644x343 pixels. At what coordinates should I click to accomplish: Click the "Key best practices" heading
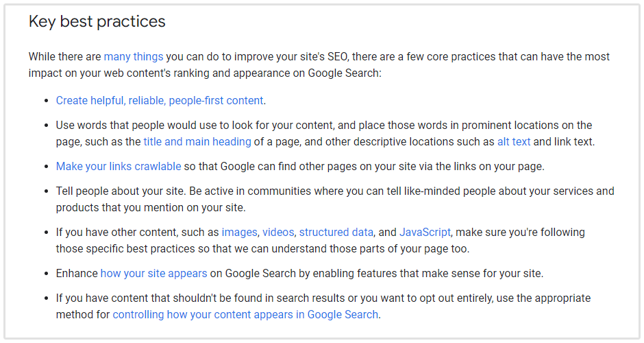[x=97, y=21]
